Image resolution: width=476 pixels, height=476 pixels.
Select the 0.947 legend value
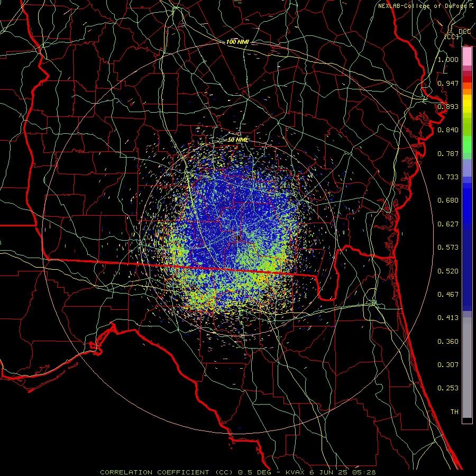click(448, 83)
